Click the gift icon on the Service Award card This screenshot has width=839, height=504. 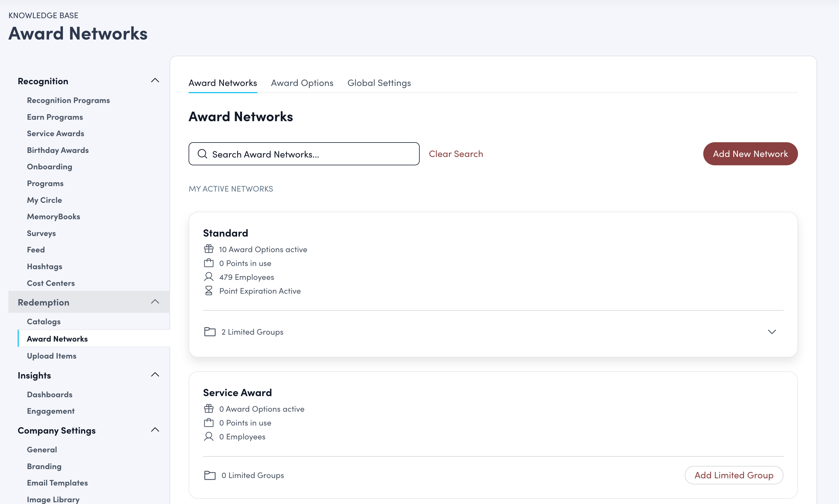[x=209, y=408]
